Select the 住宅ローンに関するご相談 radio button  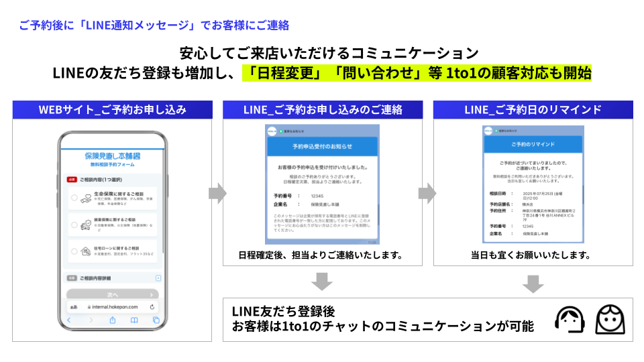74,251
